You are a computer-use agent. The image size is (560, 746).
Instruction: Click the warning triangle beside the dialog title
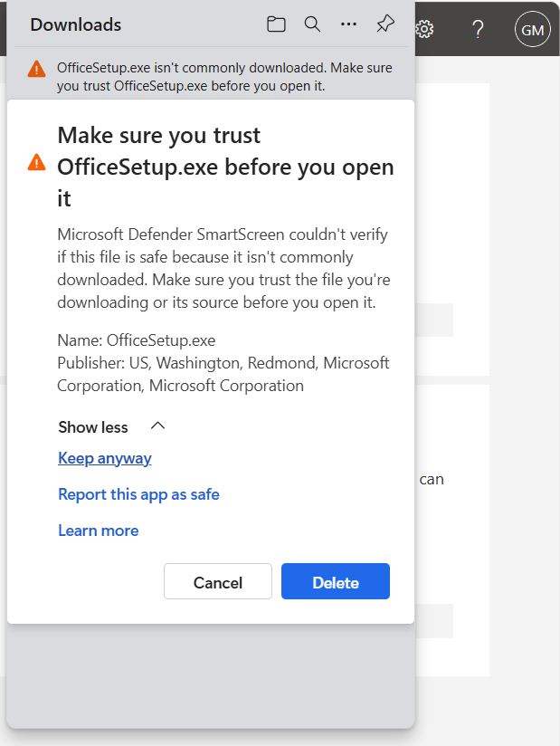click(x=36, y=162)
